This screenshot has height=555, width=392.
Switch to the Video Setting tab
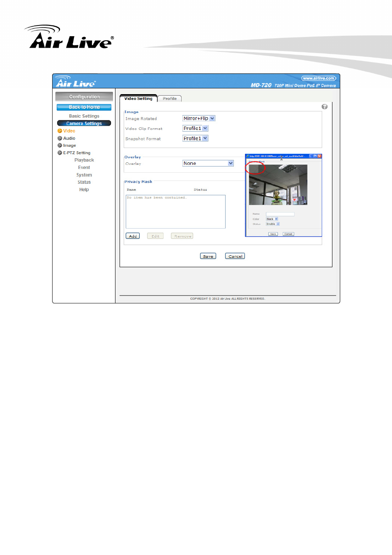coord(138,98)
